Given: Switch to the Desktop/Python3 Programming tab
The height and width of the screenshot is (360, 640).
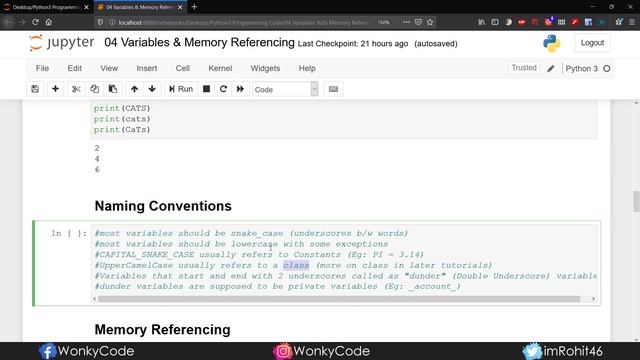Looking at the screenshot, I should [45, 7].
